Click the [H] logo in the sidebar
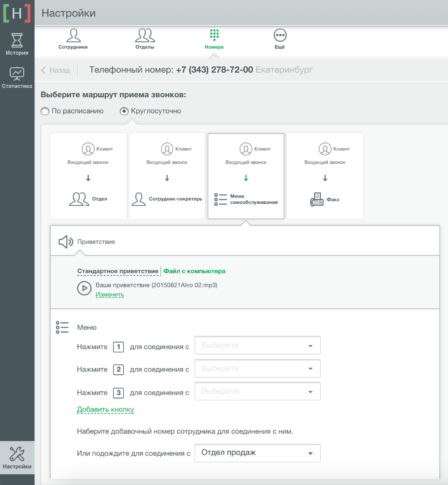This screenshot has width=448, height=485. (x=17, y=13)
